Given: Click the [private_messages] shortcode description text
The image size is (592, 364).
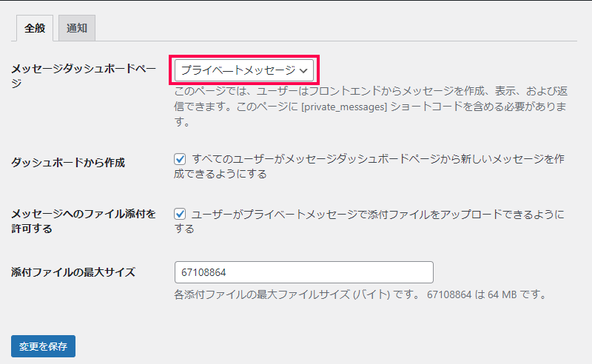Looking at the screenshot, I should pyautogui.click(x=371, y=107).
